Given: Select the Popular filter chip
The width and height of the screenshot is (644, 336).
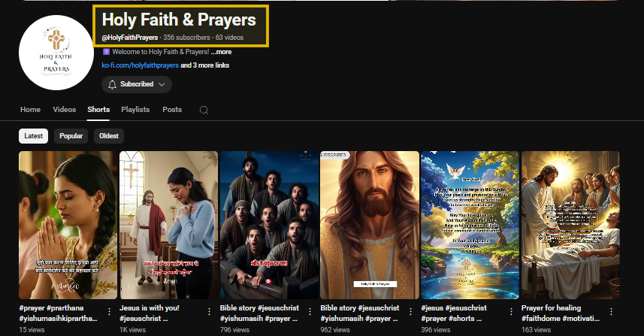Looking at the screenshot, I should pos(71,136).
